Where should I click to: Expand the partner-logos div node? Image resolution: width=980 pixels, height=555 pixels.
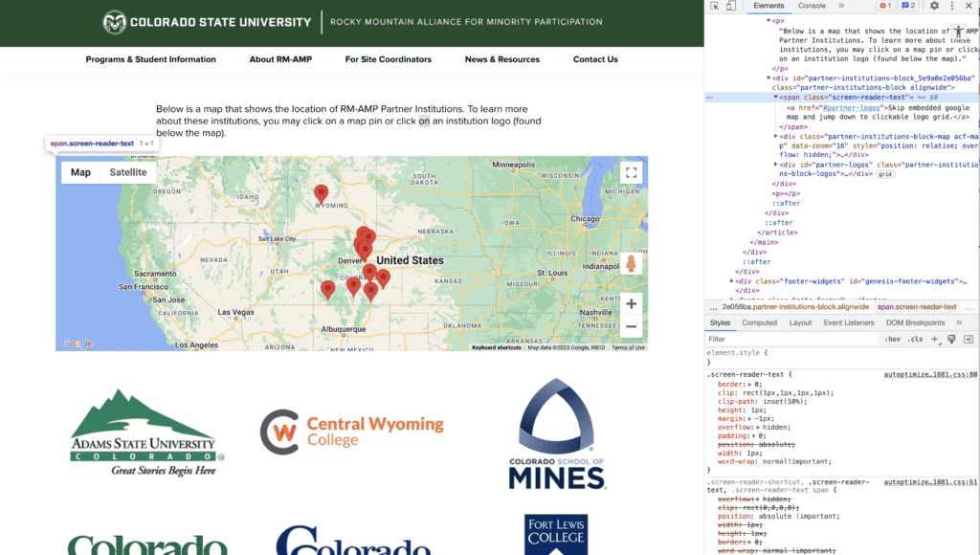click(776, 165)
